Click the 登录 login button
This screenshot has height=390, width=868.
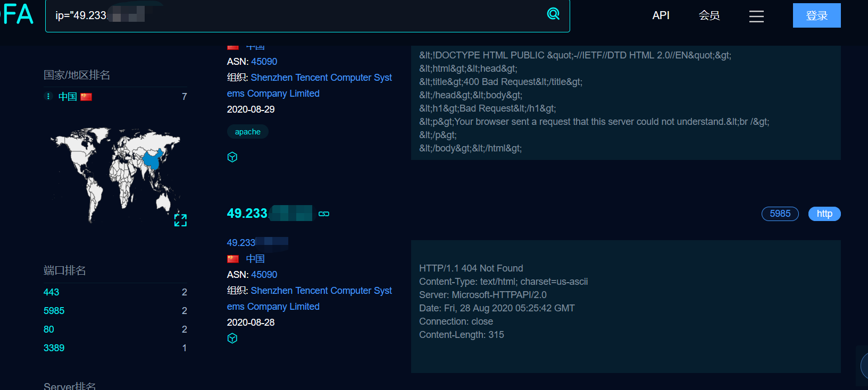[816, 15]
